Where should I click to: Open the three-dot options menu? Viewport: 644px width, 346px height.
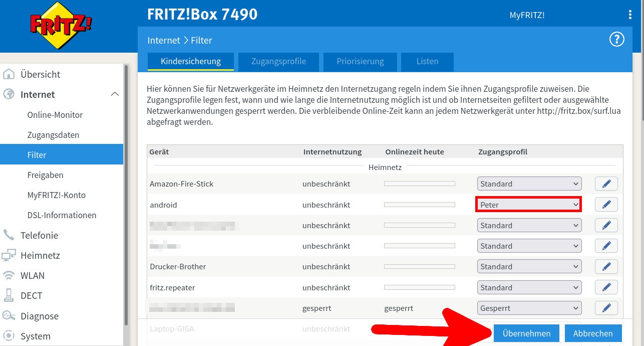(630, 15)
